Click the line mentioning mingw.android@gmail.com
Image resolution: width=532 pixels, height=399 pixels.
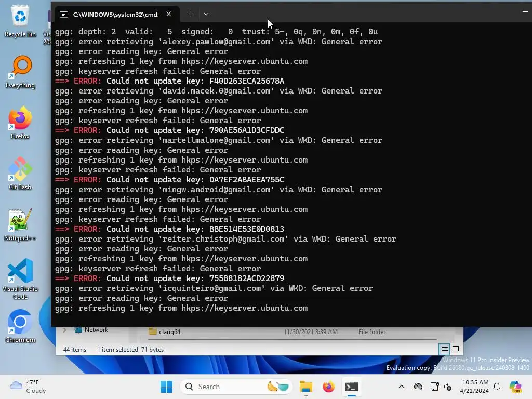219,190
